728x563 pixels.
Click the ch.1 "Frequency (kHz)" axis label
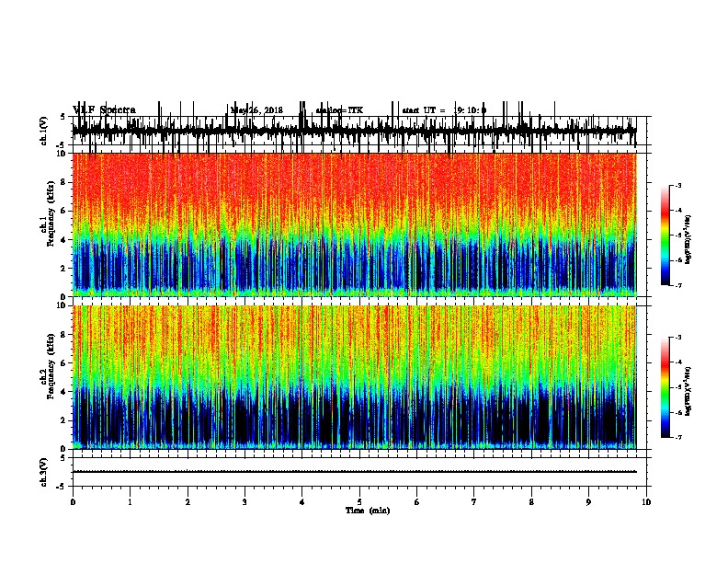pos(51,213)
